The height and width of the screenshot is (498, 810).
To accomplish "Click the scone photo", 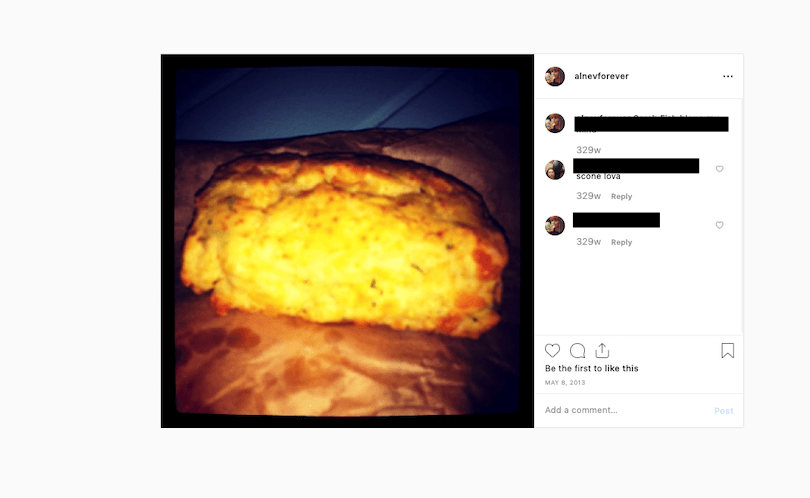I will coord(347,241).
